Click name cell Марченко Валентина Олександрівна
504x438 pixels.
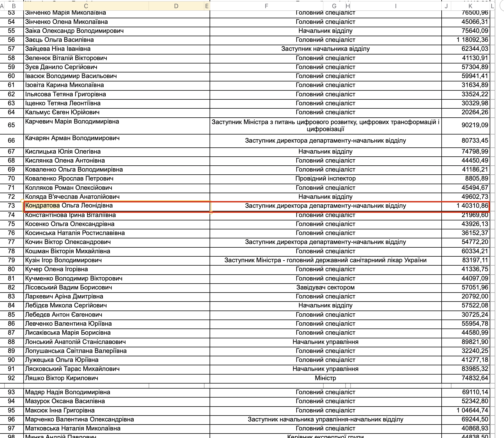117,419
